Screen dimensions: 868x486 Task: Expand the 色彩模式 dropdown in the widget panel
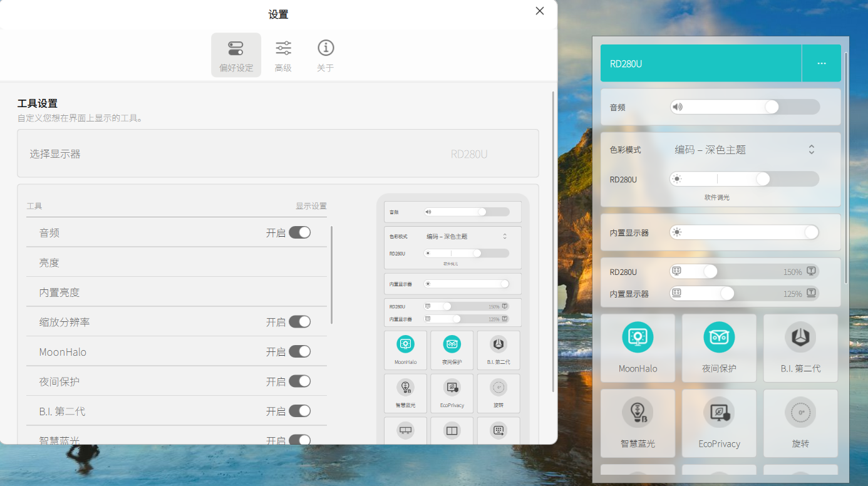[x=745, y=150]
